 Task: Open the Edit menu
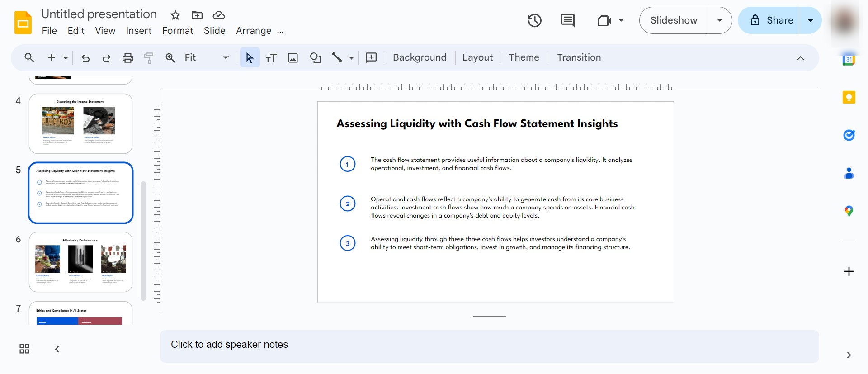(x=76, y=31)
